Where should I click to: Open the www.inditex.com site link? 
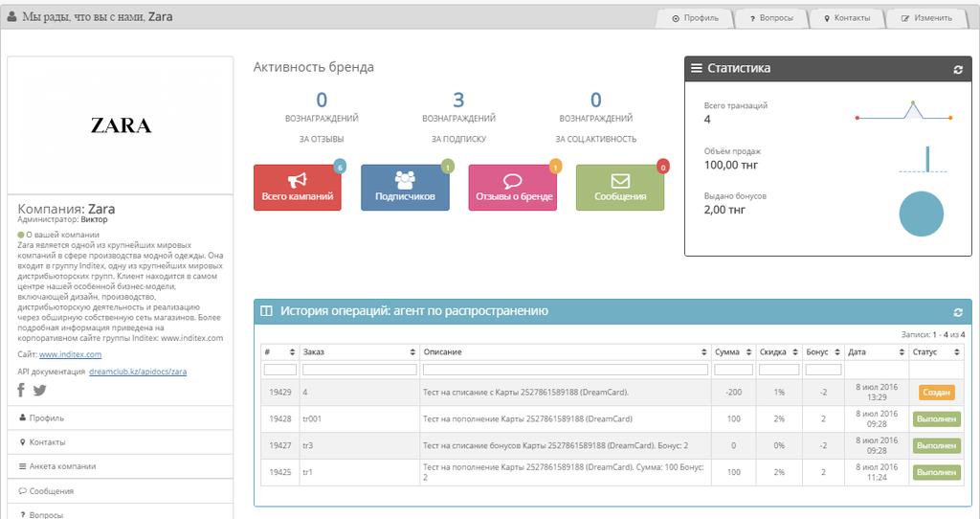70,354
